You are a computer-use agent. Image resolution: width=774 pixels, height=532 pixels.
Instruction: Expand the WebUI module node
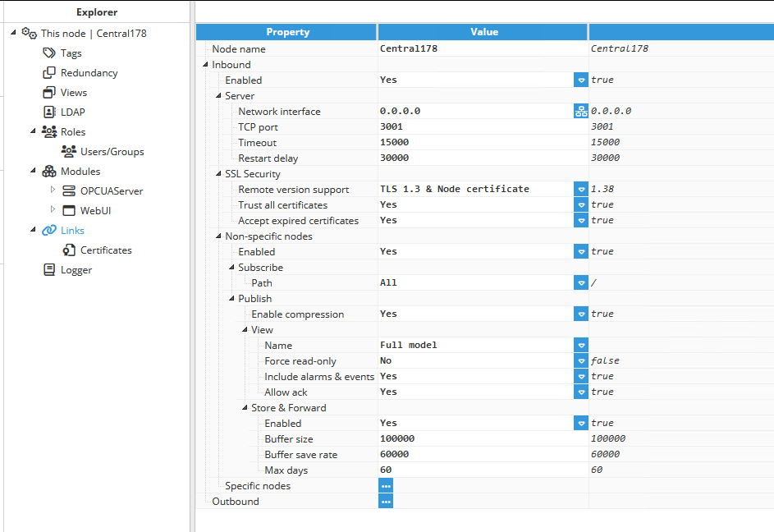53,209
